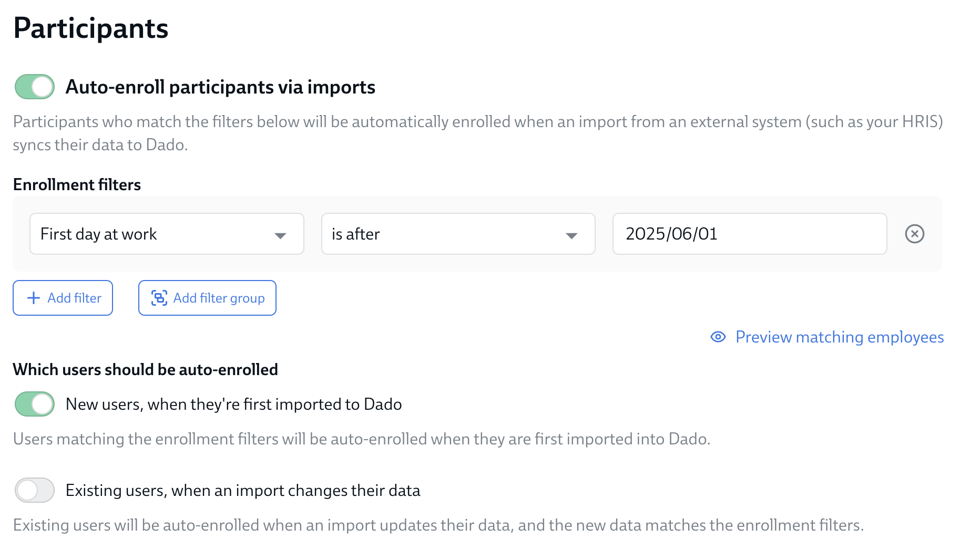Click the Existing users import changes label

tap(243, 490)
